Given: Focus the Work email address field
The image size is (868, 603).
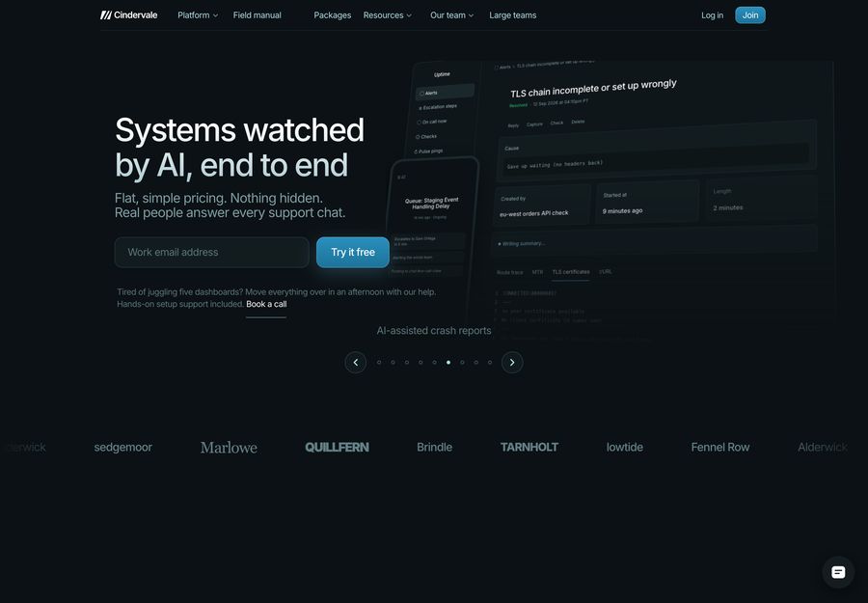Looking at the screenshot, I should (x=211, y=252).
